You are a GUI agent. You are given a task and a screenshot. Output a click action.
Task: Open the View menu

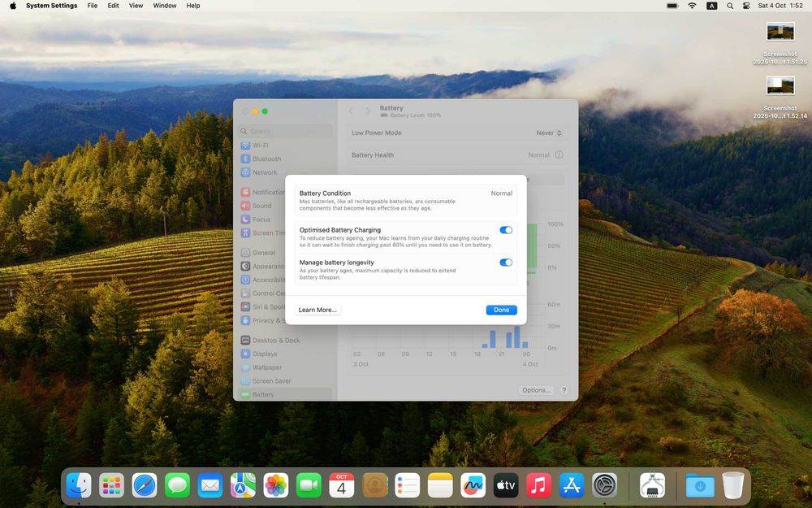tap(136, 6)
